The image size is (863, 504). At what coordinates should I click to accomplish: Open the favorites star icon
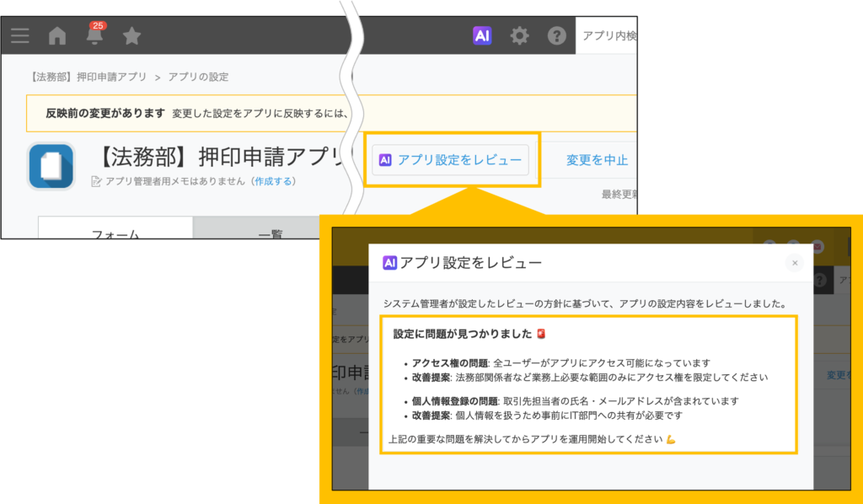(x=131, y=35)
